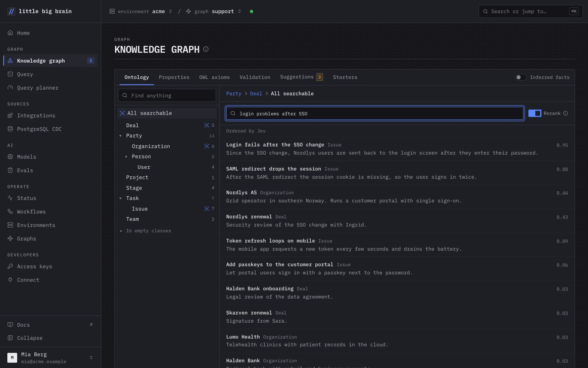Click the Deal breadcrumb link
Screen dimensions: 588x368
[x=256, y=93]
